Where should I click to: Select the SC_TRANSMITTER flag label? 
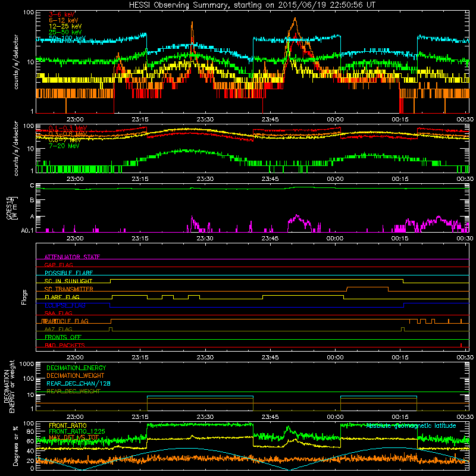pyautogui.click(x=69, y=289)
